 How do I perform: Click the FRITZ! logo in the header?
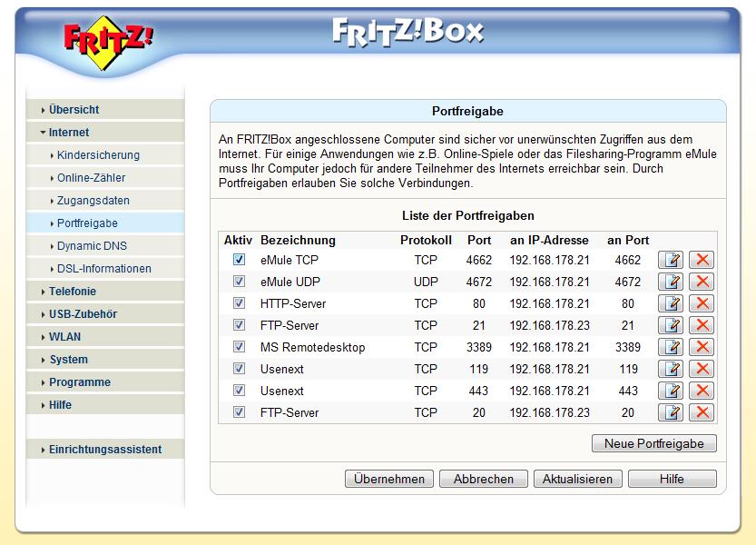pyautogui.click(x=108, y=43)
